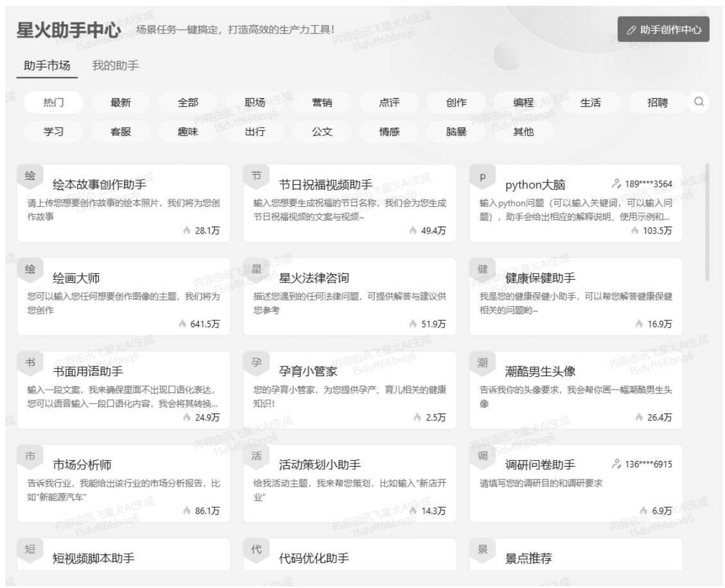The height and width of the screenshot is (588, 725).
Task: Click the 绘画大师 badge icon
Action: (30, 270)
